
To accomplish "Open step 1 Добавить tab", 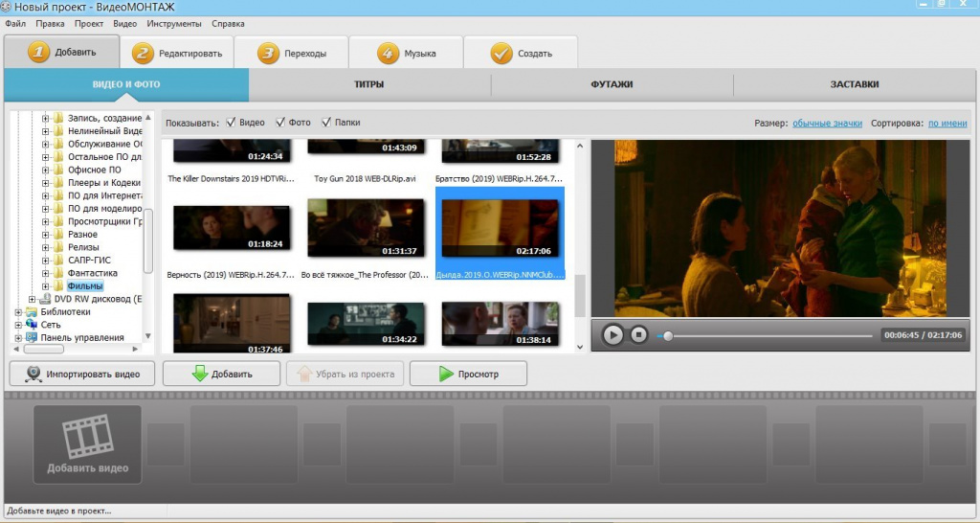I will tap(61, 52).
